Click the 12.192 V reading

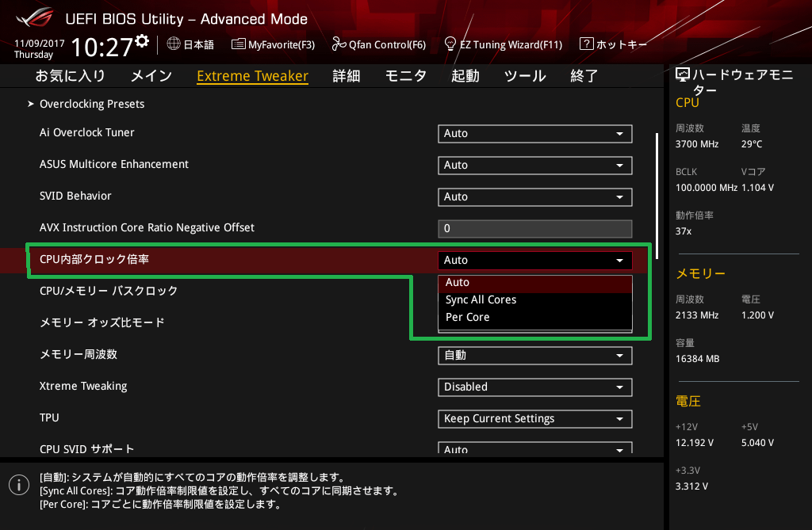point(695,443)
